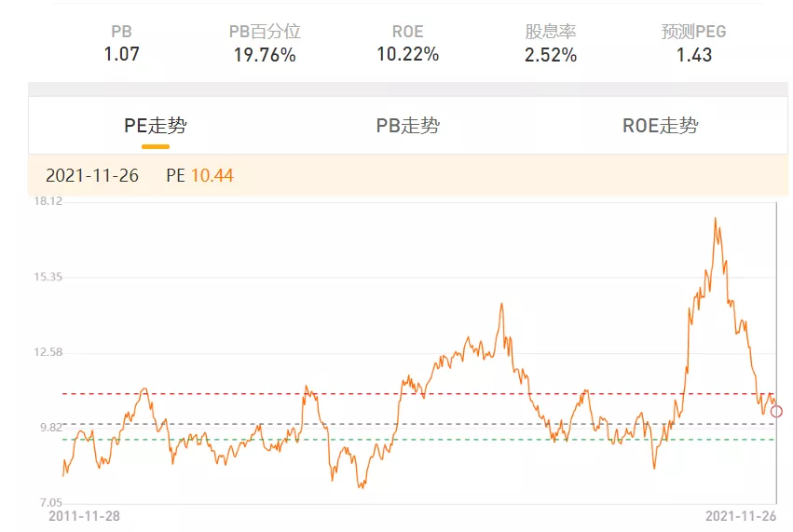Click the gray dashed median line
Screen dimensions: 793x532
click(x=466, y=425)
